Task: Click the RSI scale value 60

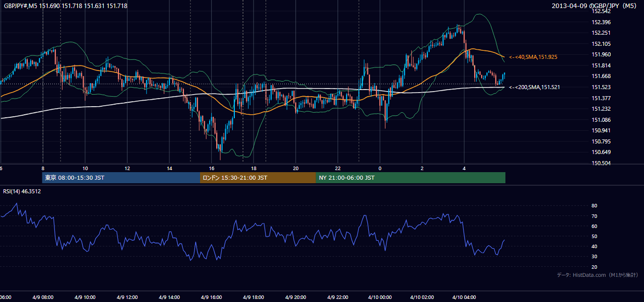Action: coord(595,226)
